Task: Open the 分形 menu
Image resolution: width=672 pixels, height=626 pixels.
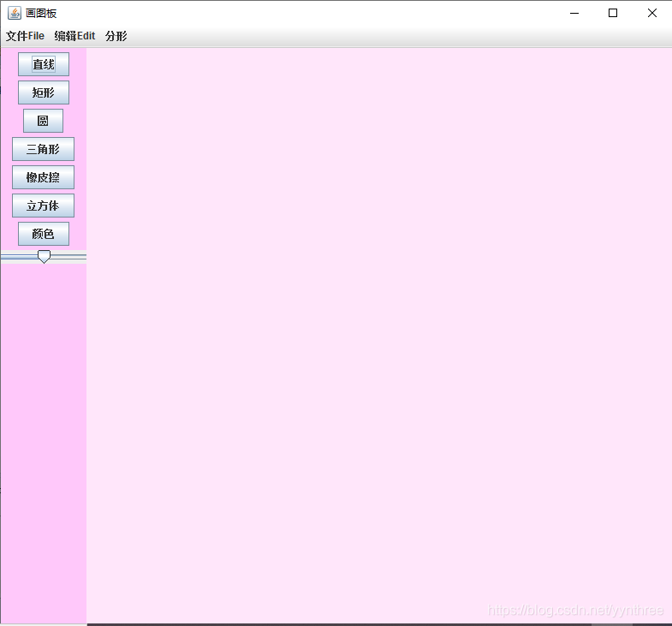Action: pos(116,36)
